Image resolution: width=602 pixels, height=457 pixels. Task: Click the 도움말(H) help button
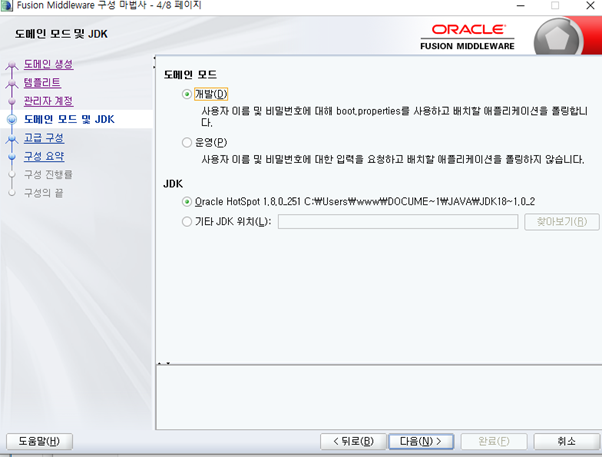tap(39, 441)
